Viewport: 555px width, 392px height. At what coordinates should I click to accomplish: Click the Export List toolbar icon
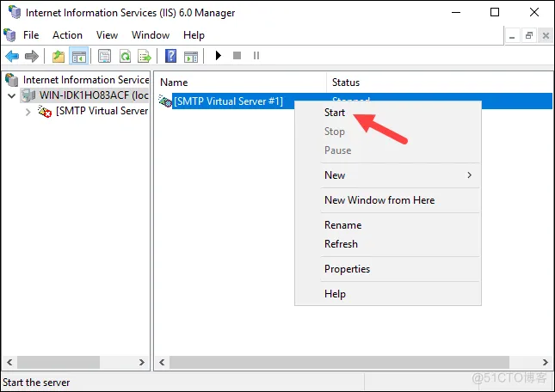(x=145, y=56)
